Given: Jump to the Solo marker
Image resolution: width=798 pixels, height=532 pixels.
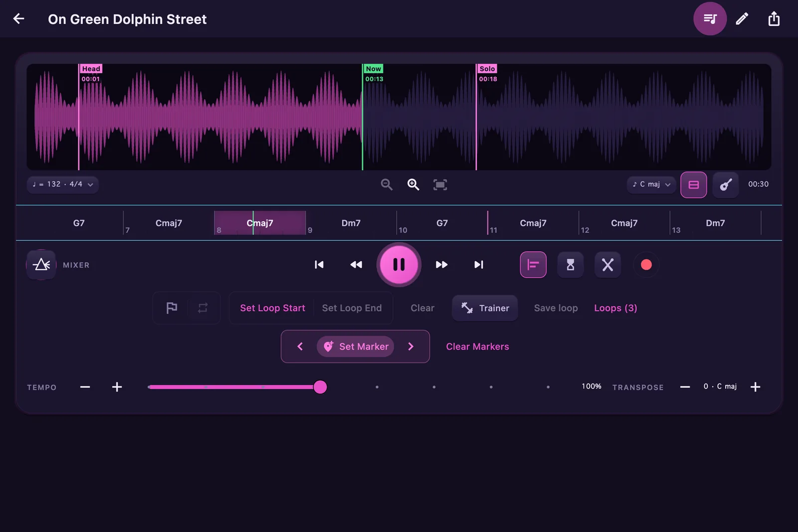Looking at the screenshot, I should coord(487,69).
